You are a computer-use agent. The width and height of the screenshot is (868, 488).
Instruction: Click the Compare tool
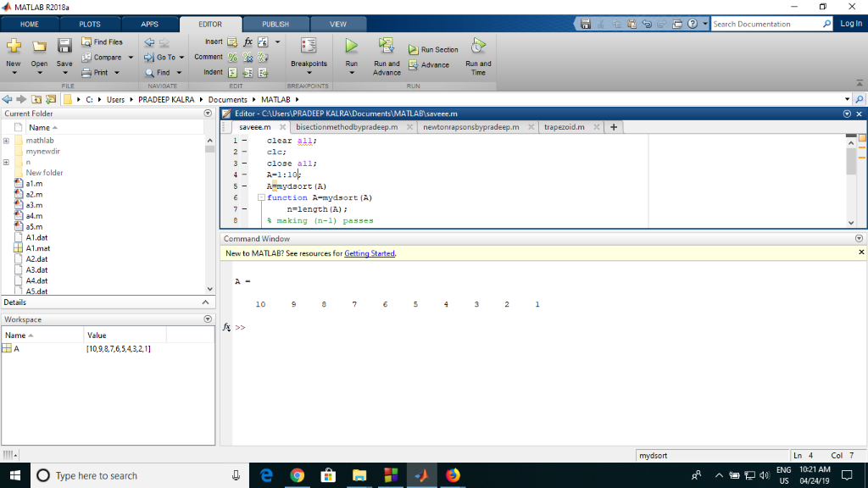coord(102,58)
